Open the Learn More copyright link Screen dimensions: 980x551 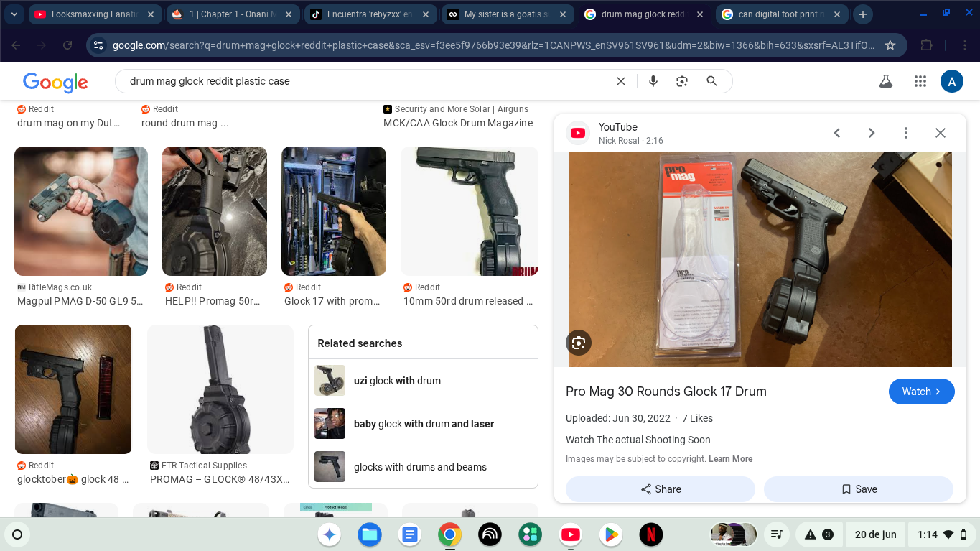[x=731, y=459]
